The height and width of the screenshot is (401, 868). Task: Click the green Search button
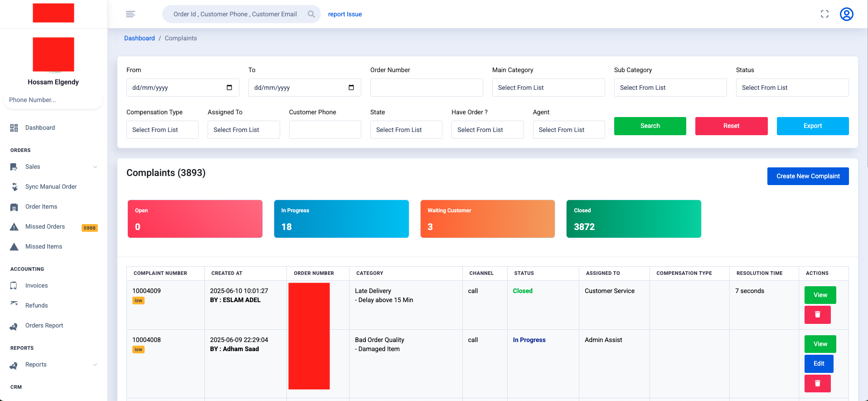click(x=650, y=126)
